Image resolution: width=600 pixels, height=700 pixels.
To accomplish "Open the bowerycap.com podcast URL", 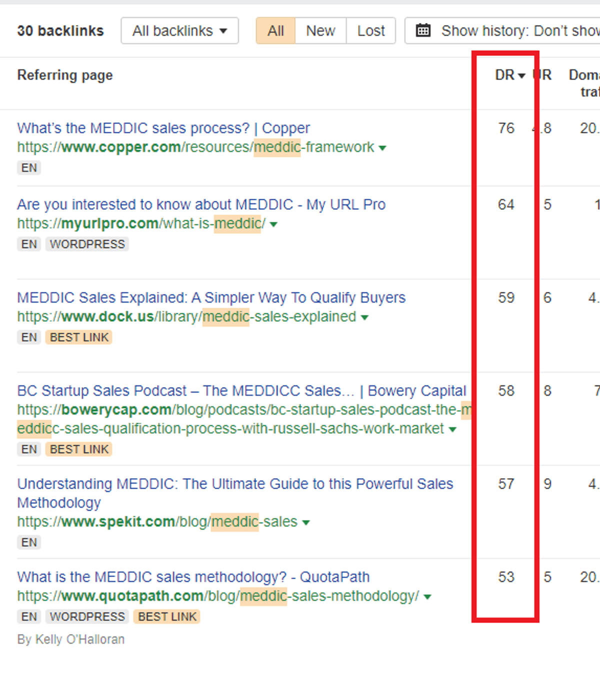I will click(x=244, y=419).
